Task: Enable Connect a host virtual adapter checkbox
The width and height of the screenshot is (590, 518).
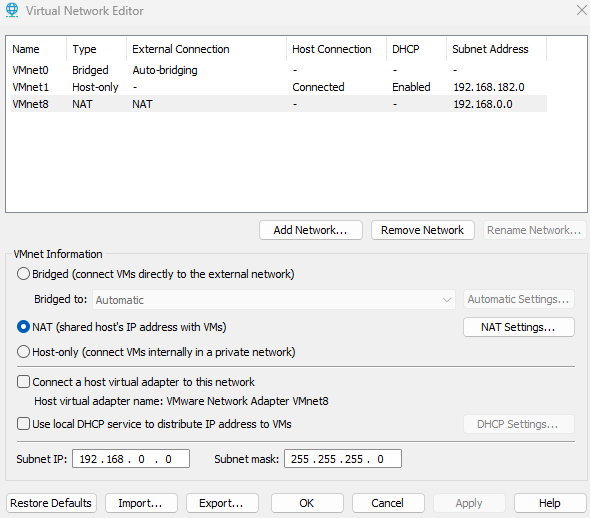Action: pyautogui.click(x=23, y=382)
